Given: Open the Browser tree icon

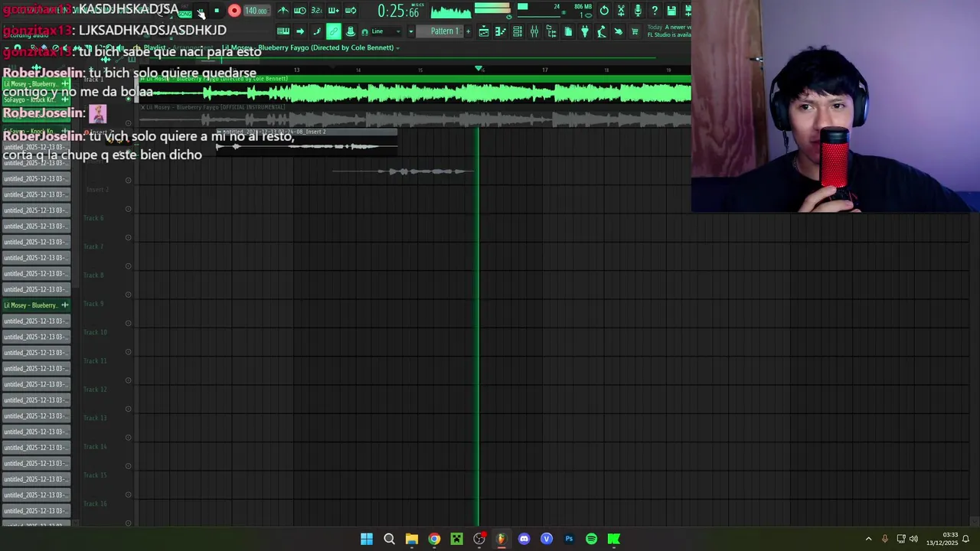Looking at the screenshot, I should [x=551, y=31].
